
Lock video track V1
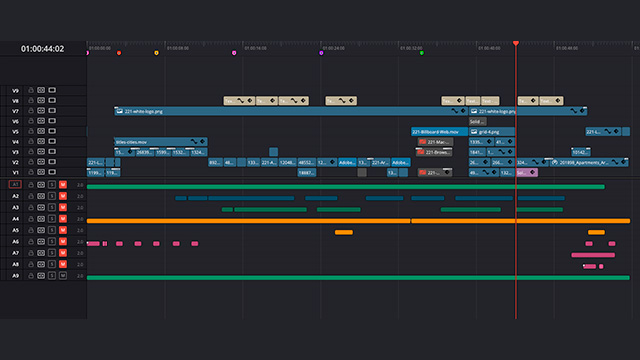[31, 172]
